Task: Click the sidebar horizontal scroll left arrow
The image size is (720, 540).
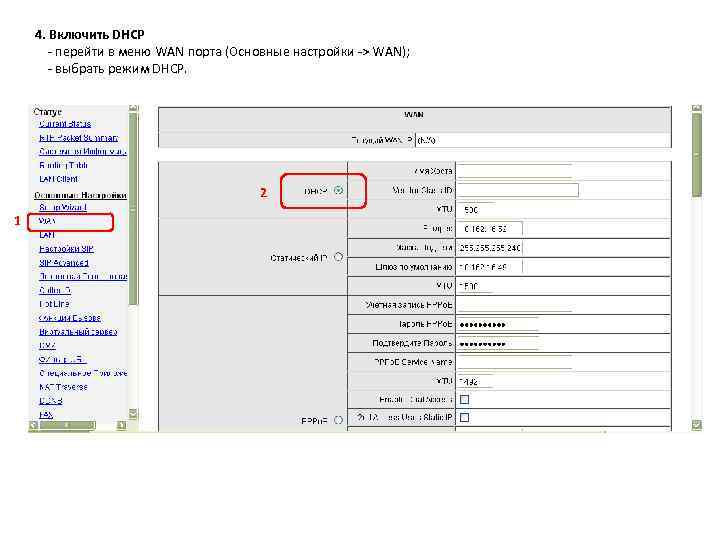Action: point(34,425)
